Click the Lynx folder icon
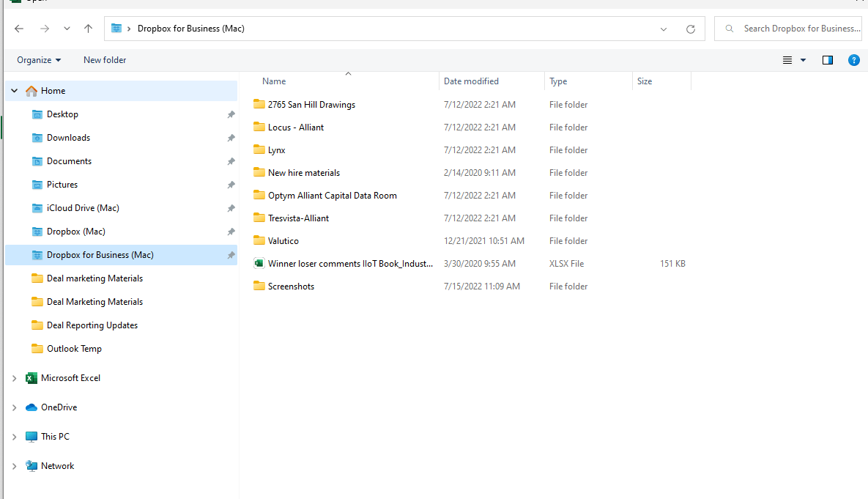This screenshot has width=868, height=499. click(259, 149)
